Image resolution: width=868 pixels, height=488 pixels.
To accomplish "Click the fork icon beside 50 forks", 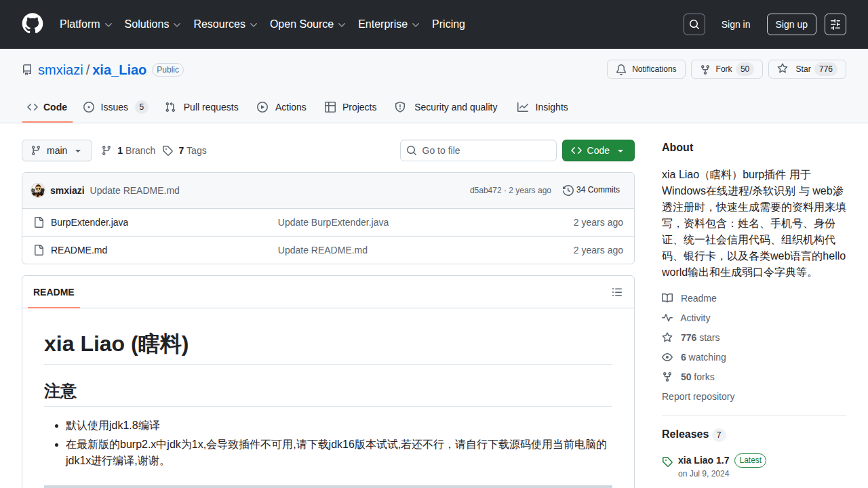I will (667, 377).
